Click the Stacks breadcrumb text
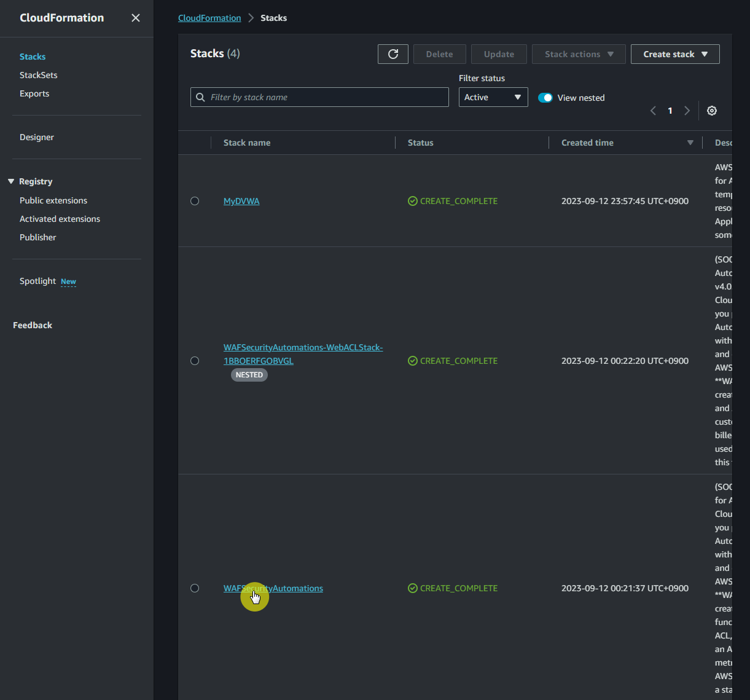This screenshot has width=750, height=700. coord(273,18)
